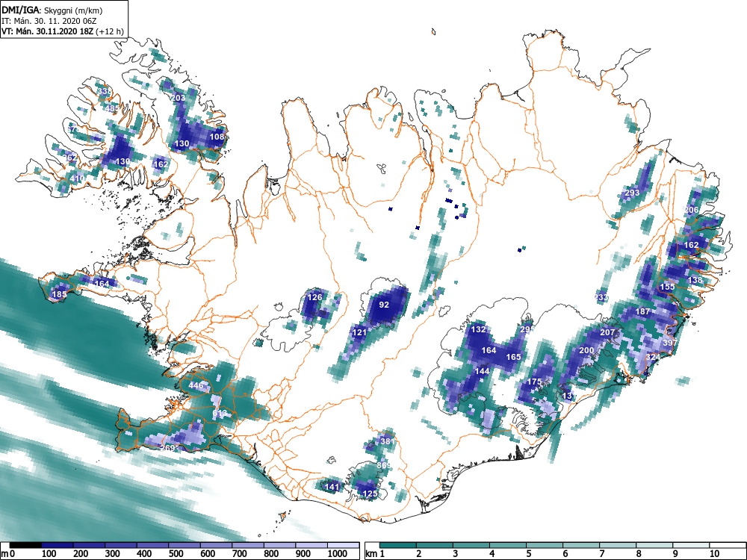Screen dimensions: 747x560
Task: Select the '139' visibility label
Action: click(x=123, y=161)
